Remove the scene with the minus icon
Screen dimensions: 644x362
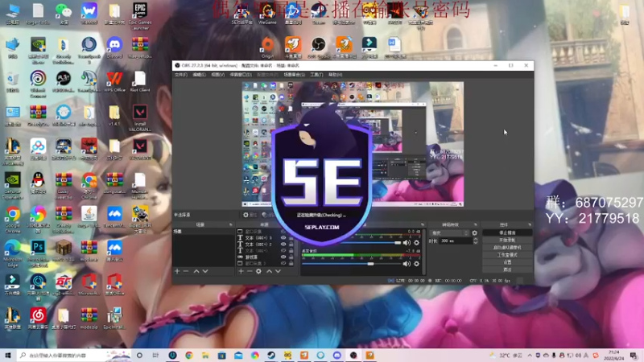(186, 271)
